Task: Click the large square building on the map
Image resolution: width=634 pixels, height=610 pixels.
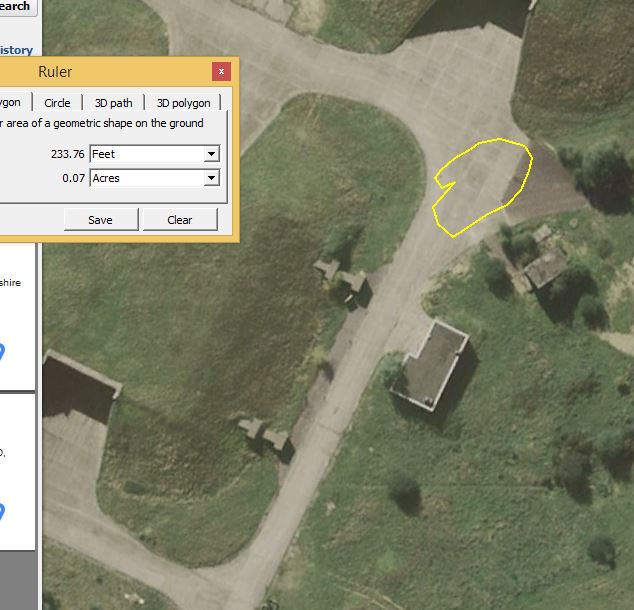Action: [430, 365]
